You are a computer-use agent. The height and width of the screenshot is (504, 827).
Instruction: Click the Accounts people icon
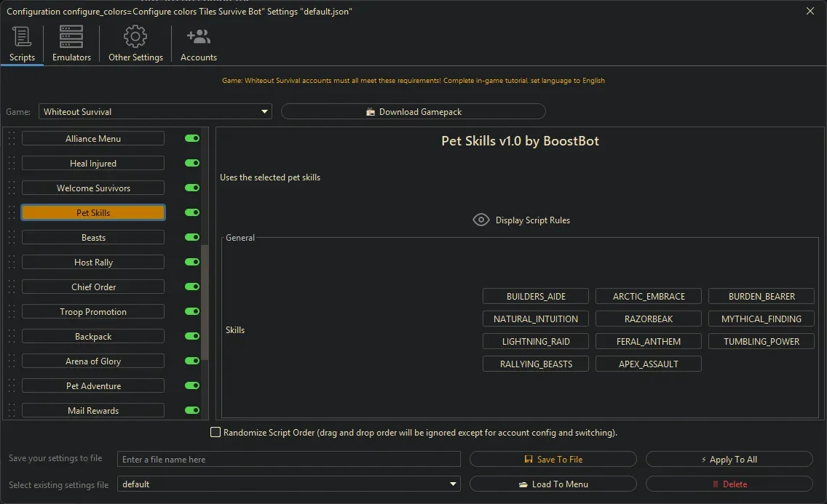coord(198,37)
